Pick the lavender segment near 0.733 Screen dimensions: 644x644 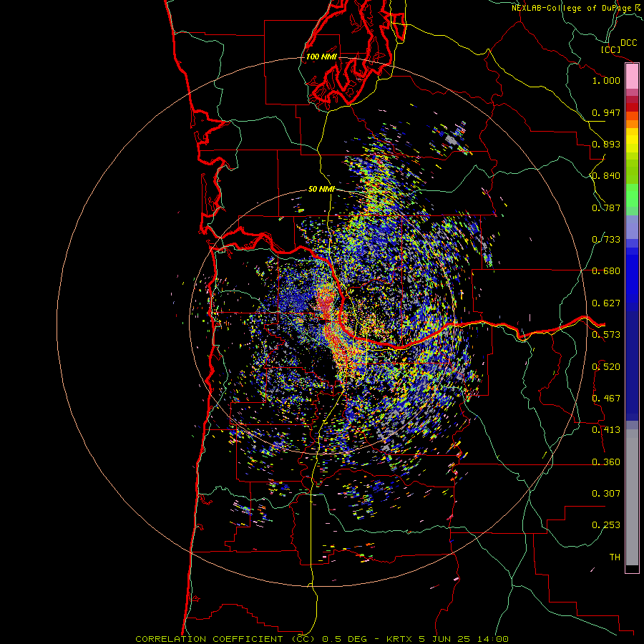[x=632, y=227]
